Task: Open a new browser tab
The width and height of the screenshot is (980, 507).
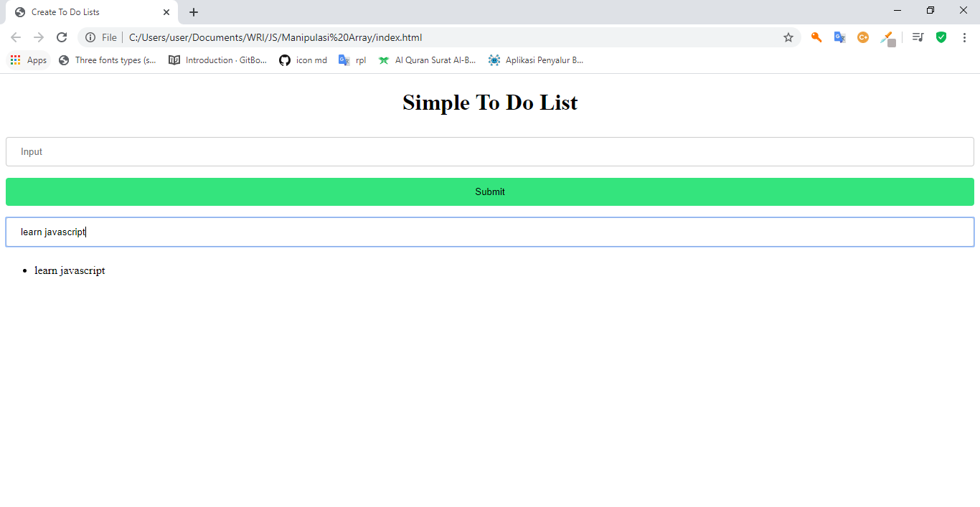Action: click(x=194, y=12)
